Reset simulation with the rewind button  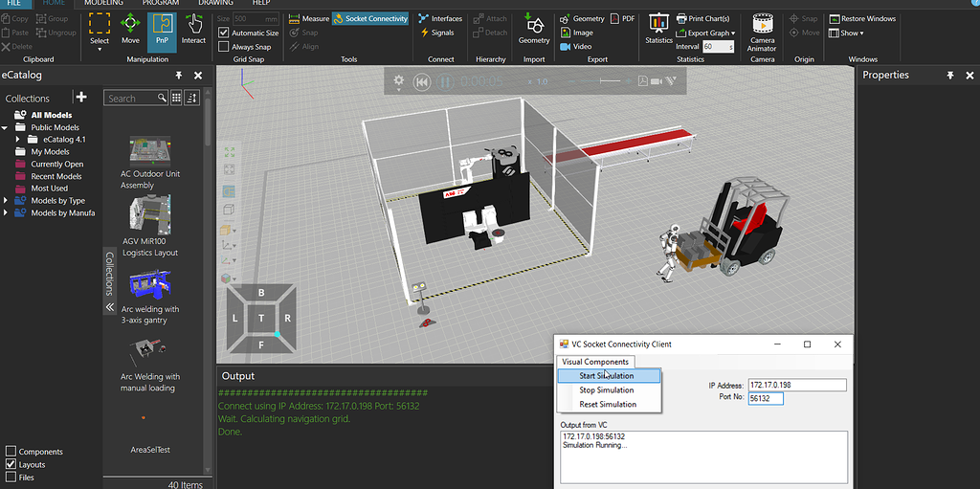click(421, 81)
